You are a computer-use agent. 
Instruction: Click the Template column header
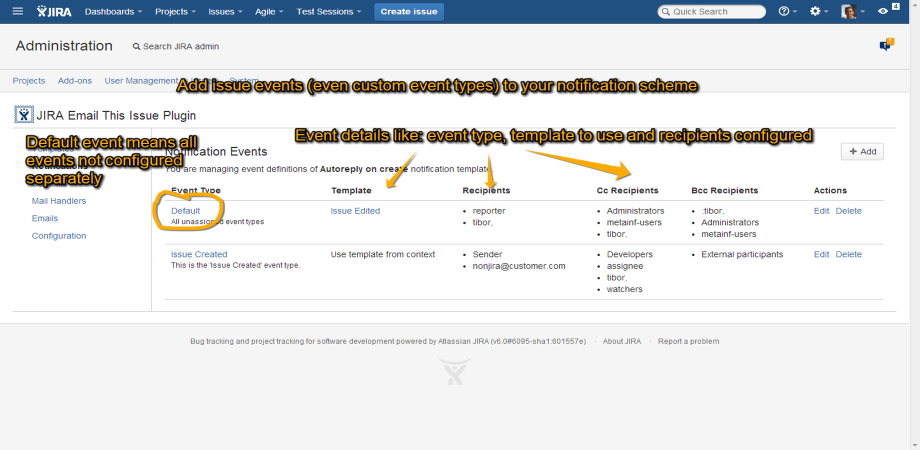351,191
